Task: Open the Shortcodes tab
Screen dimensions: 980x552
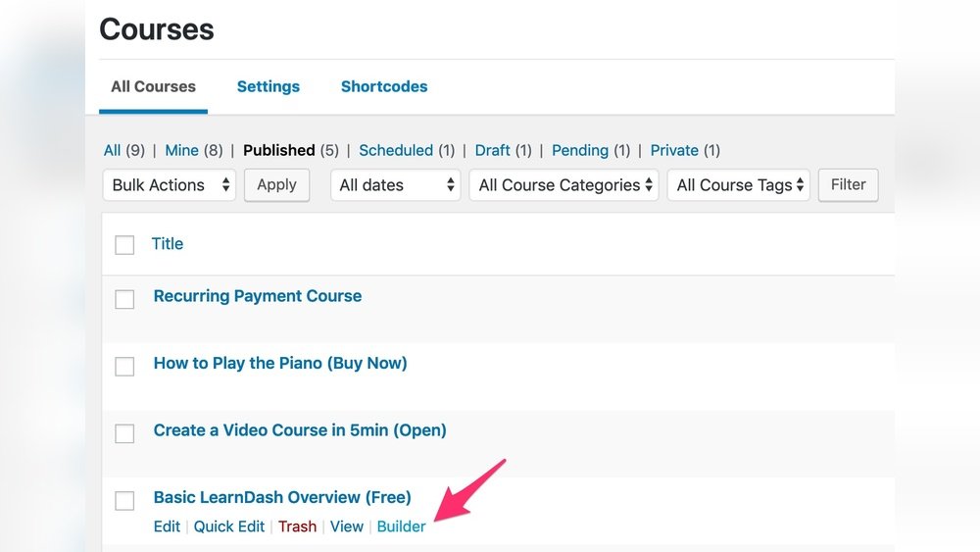Action: pyautogui.click(x=383, y=86)
